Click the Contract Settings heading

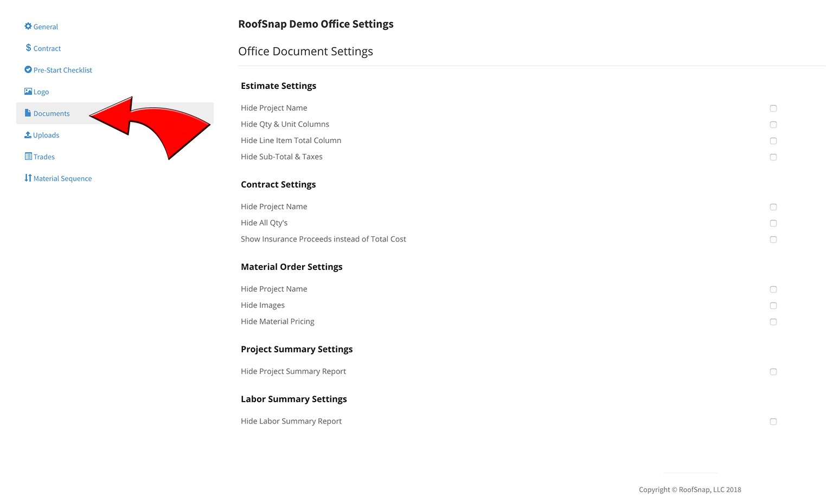pyautogui.click(x=278, y=184)
